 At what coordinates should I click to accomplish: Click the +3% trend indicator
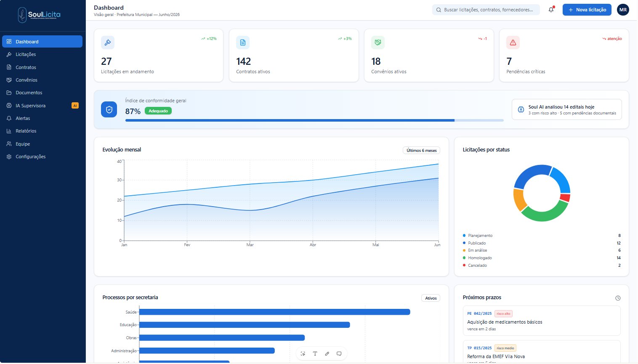point(345,39)
